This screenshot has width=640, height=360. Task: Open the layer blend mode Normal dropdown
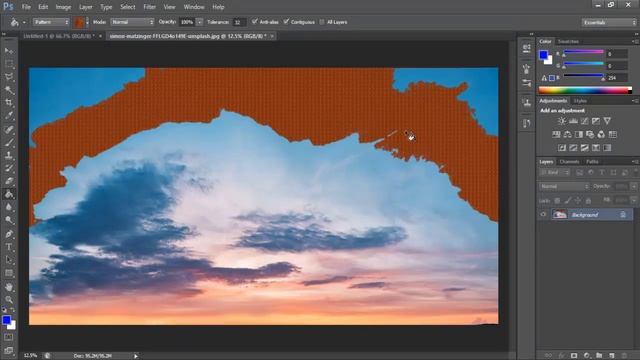coord(564,187)
